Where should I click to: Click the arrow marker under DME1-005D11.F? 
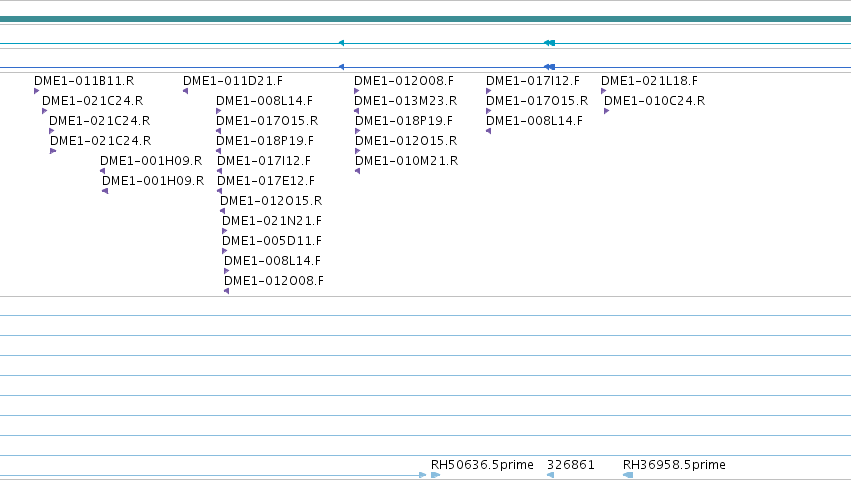225,251
